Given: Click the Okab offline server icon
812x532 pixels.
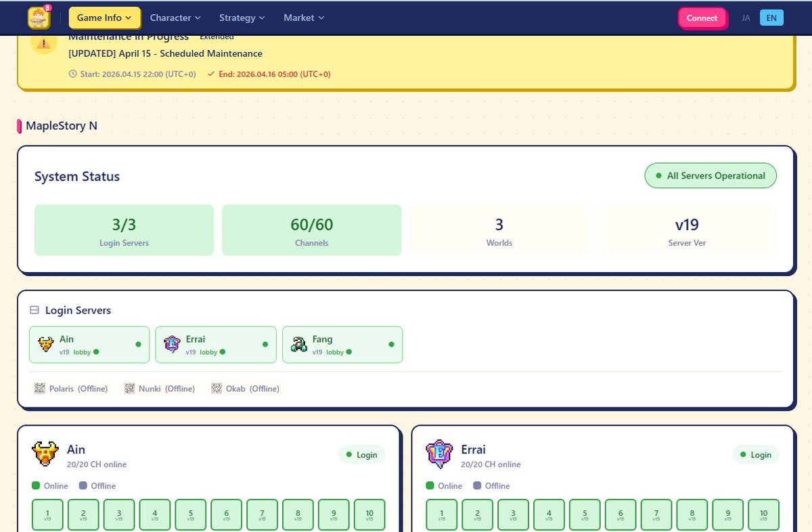Looking at the screenshot, I should (217, 389).
